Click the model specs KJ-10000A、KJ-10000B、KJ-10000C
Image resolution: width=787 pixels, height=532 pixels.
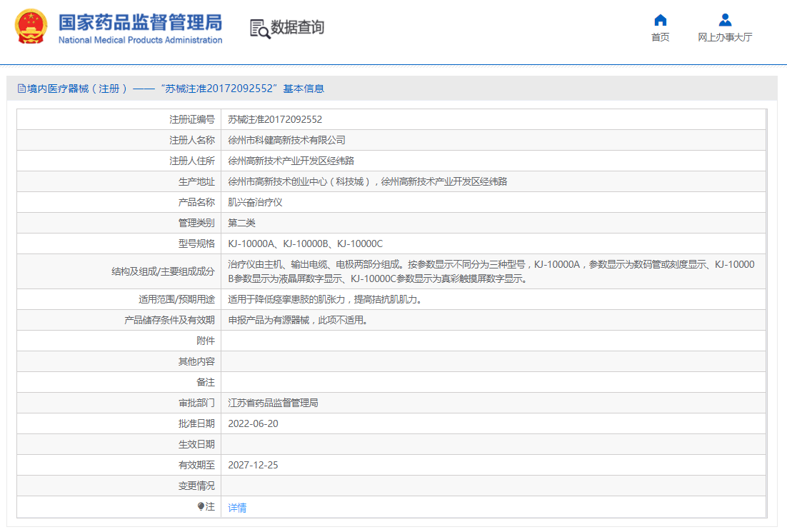305,244
